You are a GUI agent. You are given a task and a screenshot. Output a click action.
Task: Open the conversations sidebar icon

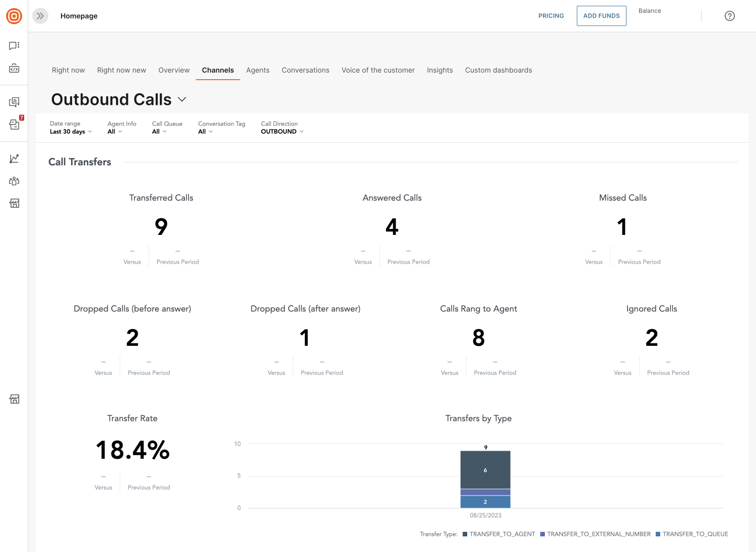point(14,102)
